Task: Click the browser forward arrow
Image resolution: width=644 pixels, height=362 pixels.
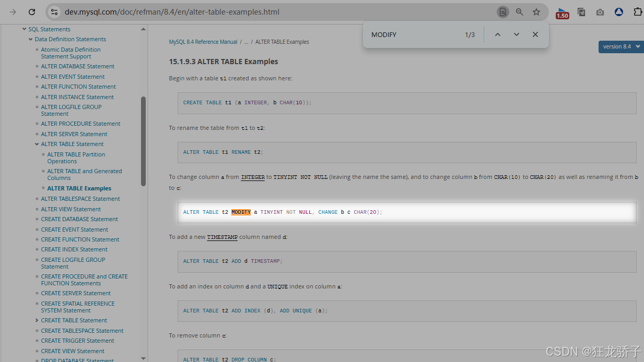Action: coord(13,12)
